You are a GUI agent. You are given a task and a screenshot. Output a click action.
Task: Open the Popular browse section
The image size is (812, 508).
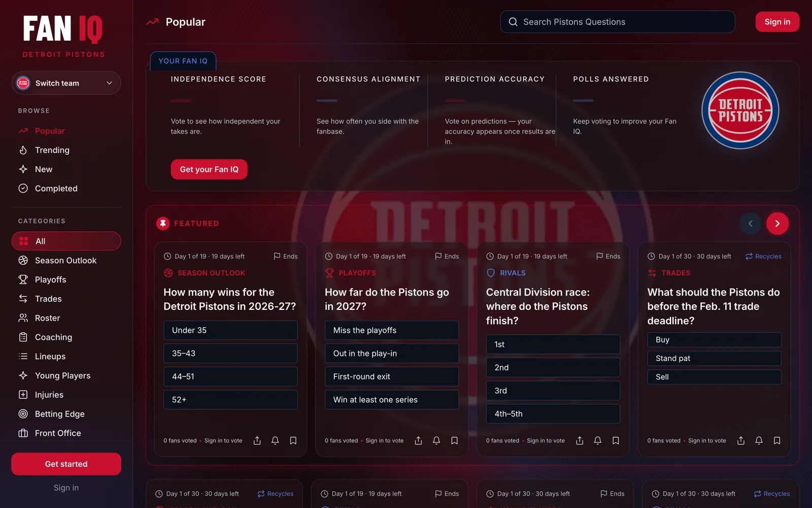click(x=66, y=131)
